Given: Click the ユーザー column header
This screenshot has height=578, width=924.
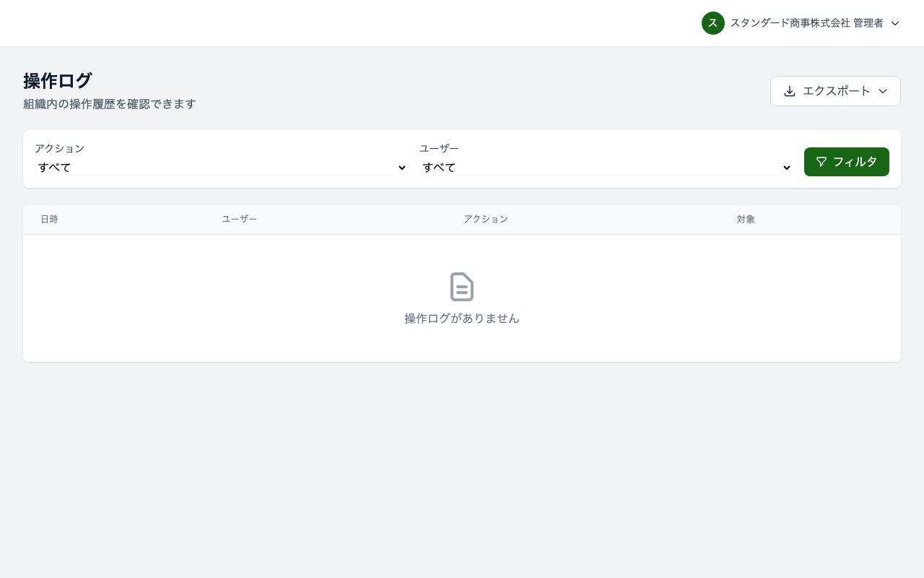Looking at the screenshot, I should pyautogui.click(x=239, y=220).
